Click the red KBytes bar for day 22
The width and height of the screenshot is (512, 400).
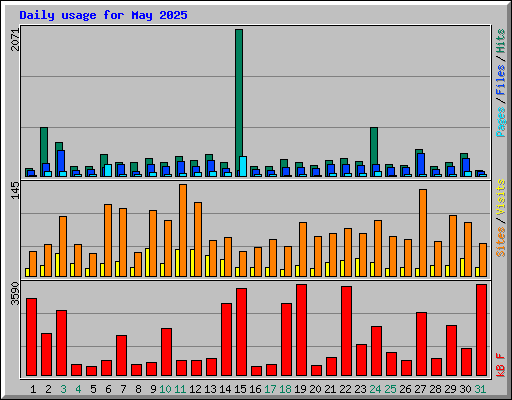point(347,331)
